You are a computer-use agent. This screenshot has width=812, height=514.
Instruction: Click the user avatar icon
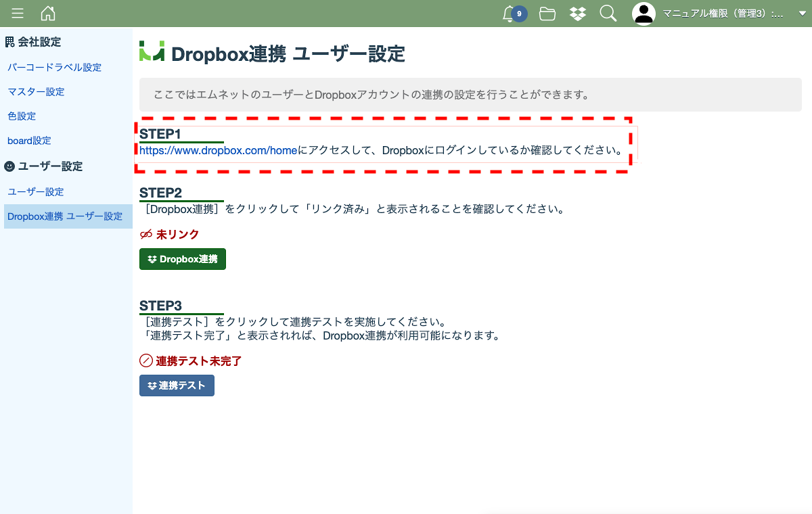pos(644,14)
